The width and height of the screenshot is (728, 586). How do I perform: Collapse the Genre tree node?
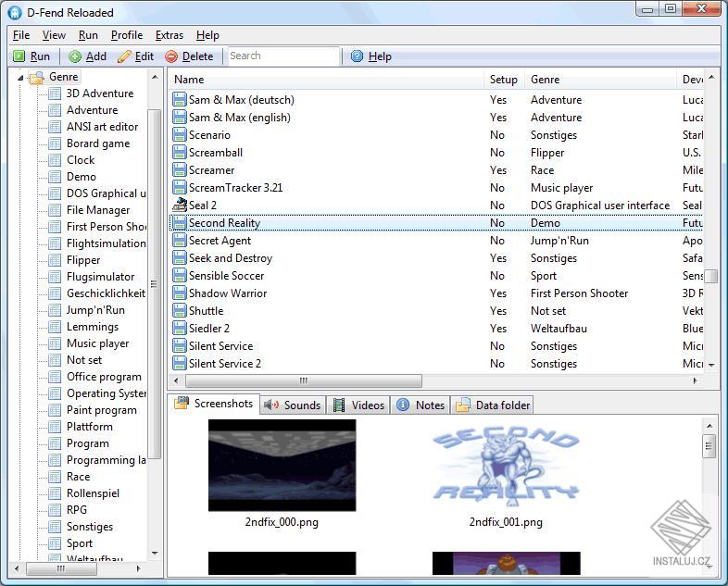(21, 78)
